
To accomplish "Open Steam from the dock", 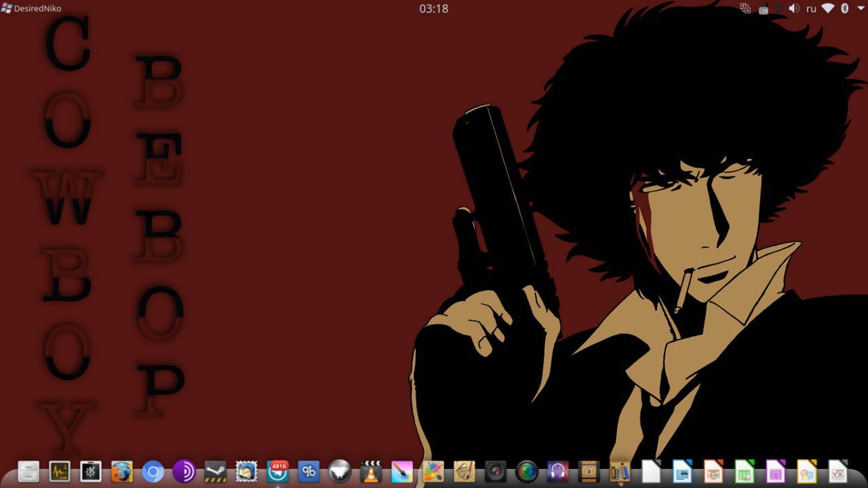I will pos(215,471).
